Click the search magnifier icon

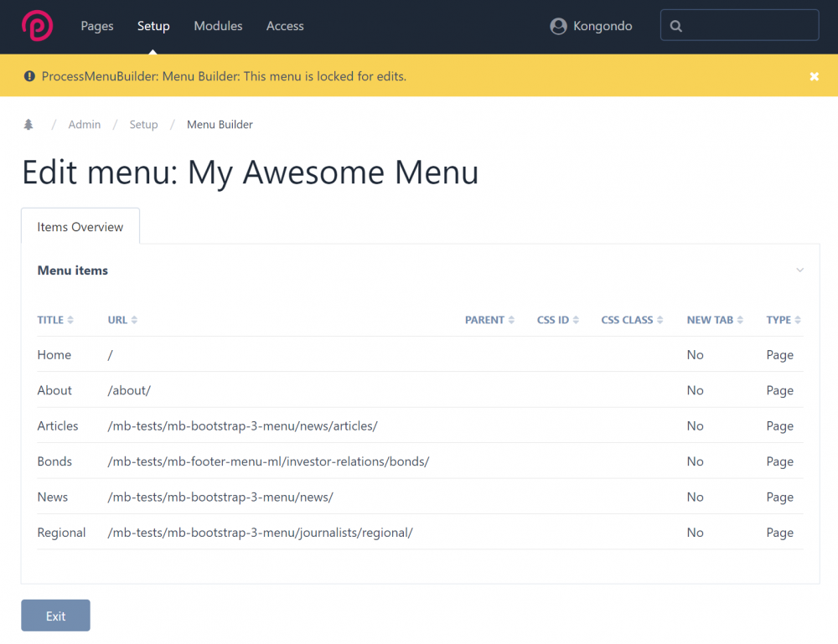pos(676,27)
